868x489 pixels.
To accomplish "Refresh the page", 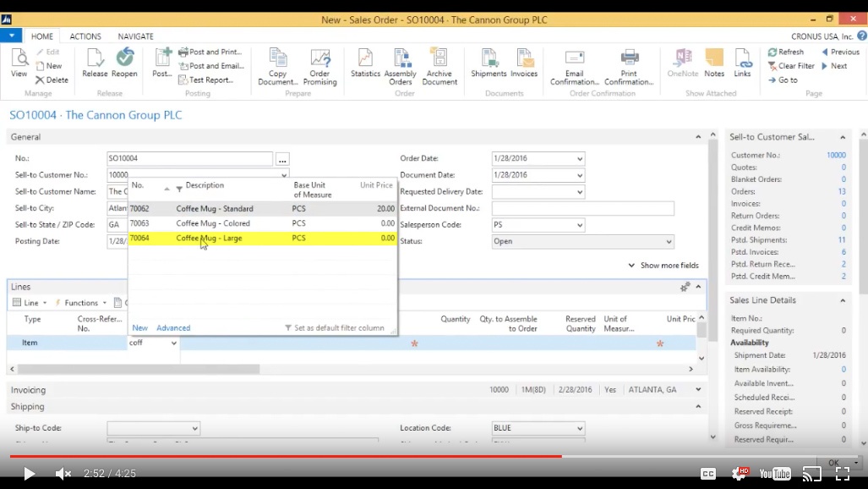I will pyautogui.click(x=785, y=52).
